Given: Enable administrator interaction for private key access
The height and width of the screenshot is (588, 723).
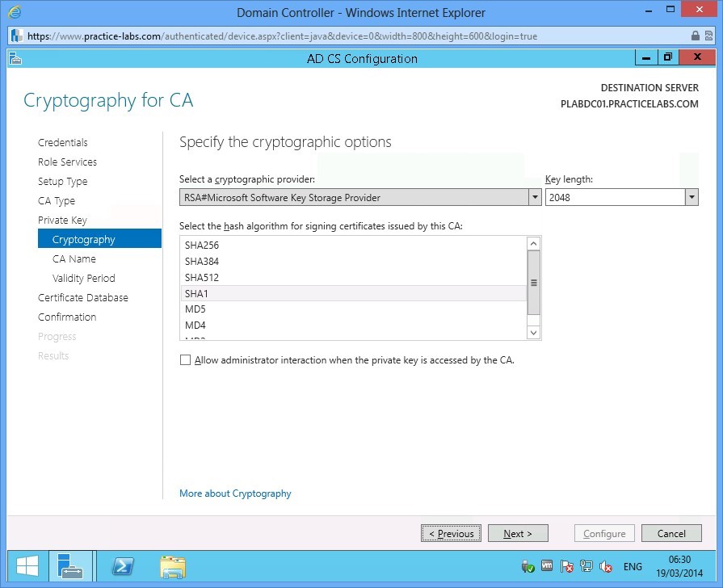Looking at the screenshot, I should 186,361.
